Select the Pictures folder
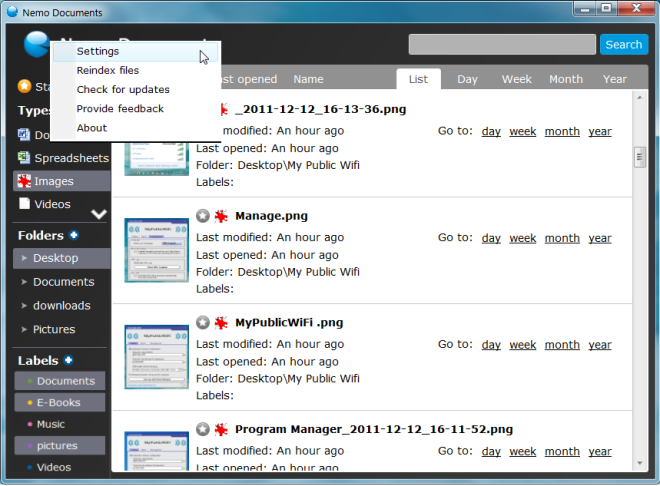The width and height of the screenshot is (660, 486). [x=54, y=329]
